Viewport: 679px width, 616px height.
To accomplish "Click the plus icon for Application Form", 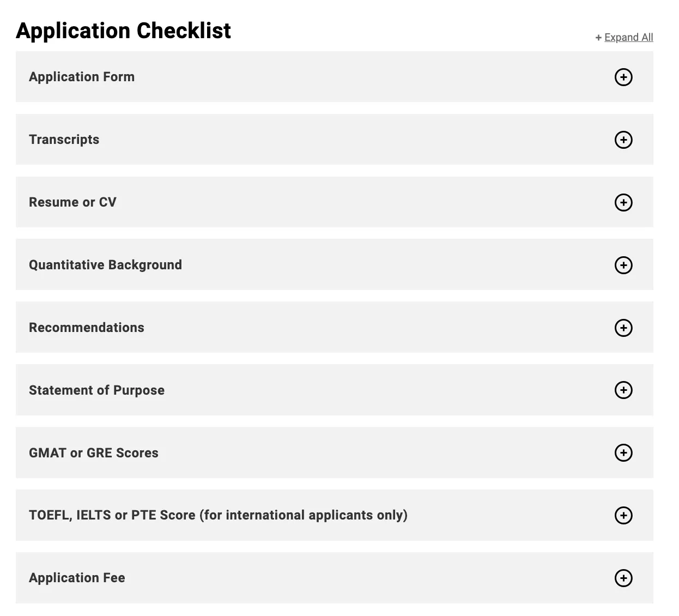I will (x=623, y=77).
